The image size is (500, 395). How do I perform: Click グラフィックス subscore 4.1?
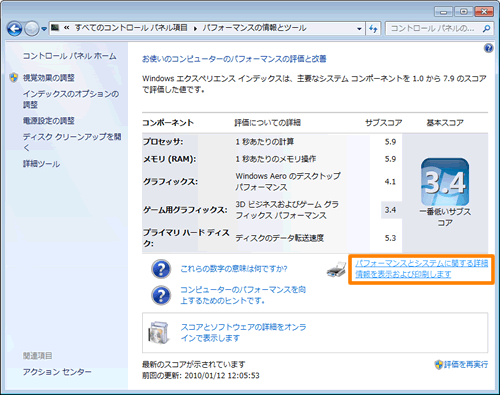pos(390,182)
